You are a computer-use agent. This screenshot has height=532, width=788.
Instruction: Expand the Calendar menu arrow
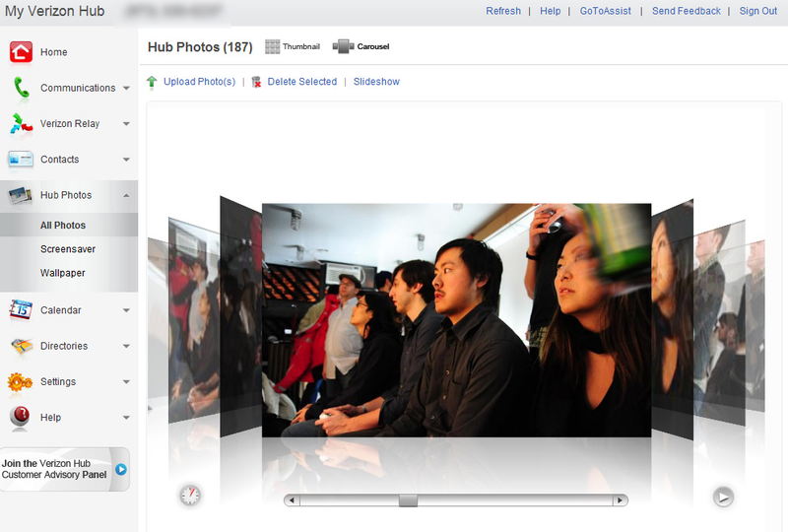126,310
